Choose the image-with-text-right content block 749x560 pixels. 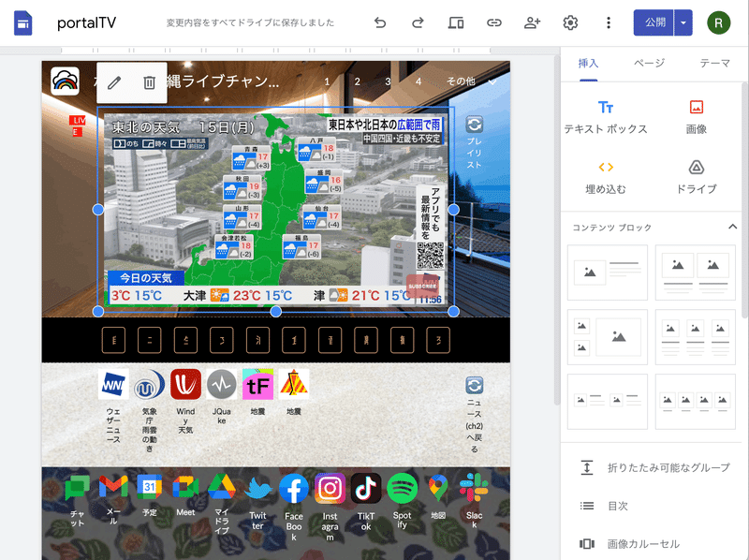click(607, 273)
